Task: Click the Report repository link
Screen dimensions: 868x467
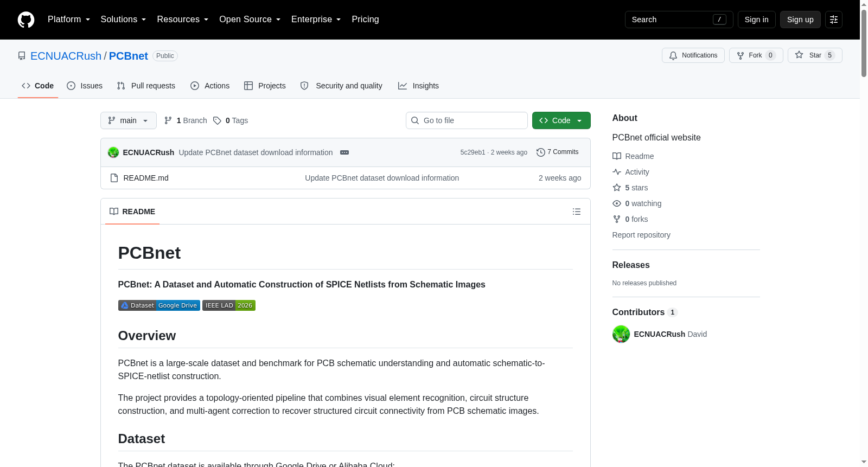Action: coord(641,235)
